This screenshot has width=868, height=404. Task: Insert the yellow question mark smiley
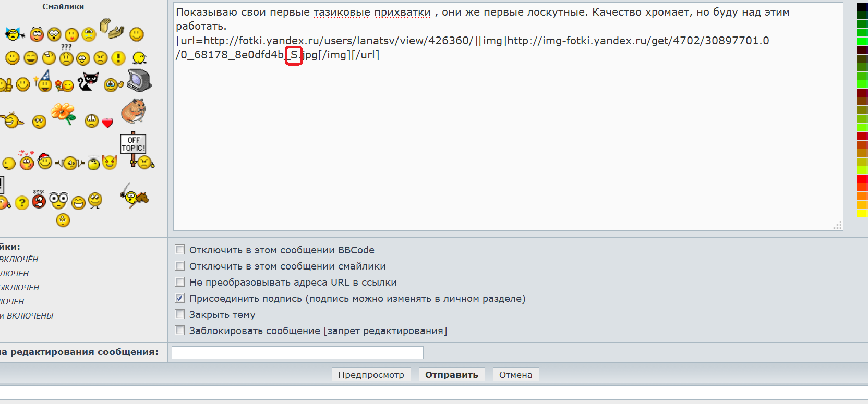(22, 202)
